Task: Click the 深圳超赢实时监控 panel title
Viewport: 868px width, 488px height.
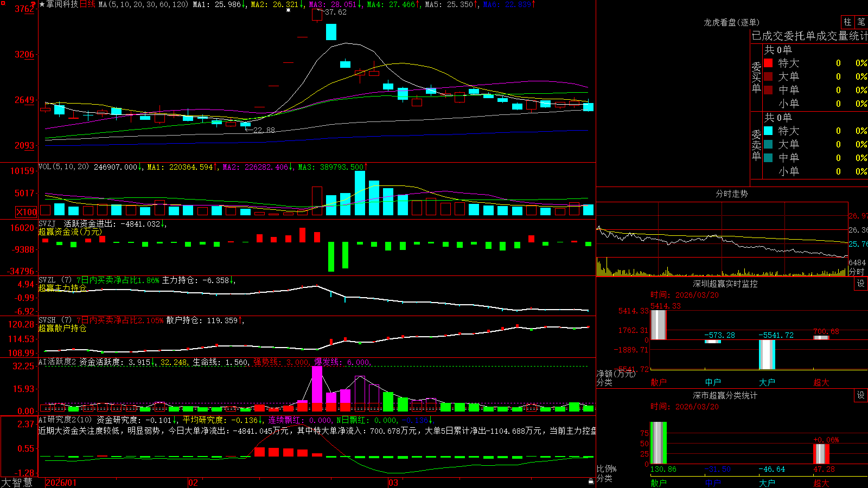Action: tap(725, 284)
